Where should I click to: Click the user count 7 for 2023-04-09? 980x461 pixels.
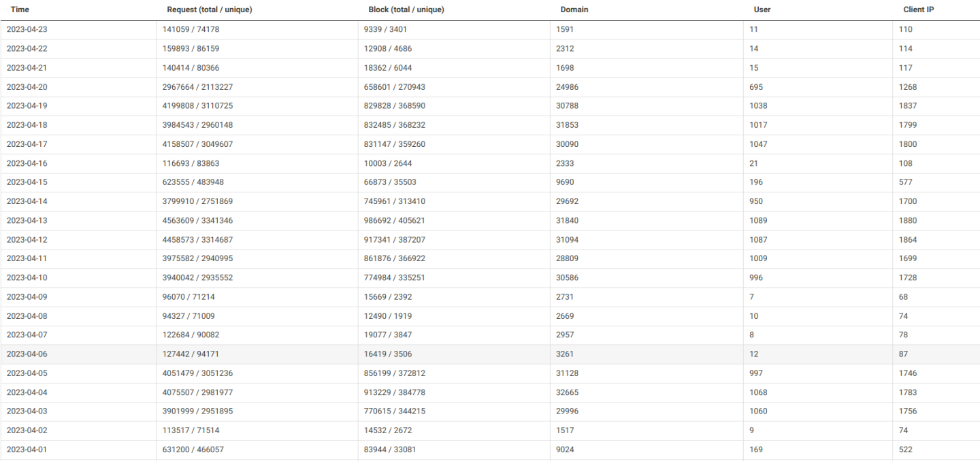tap(751, 296)
